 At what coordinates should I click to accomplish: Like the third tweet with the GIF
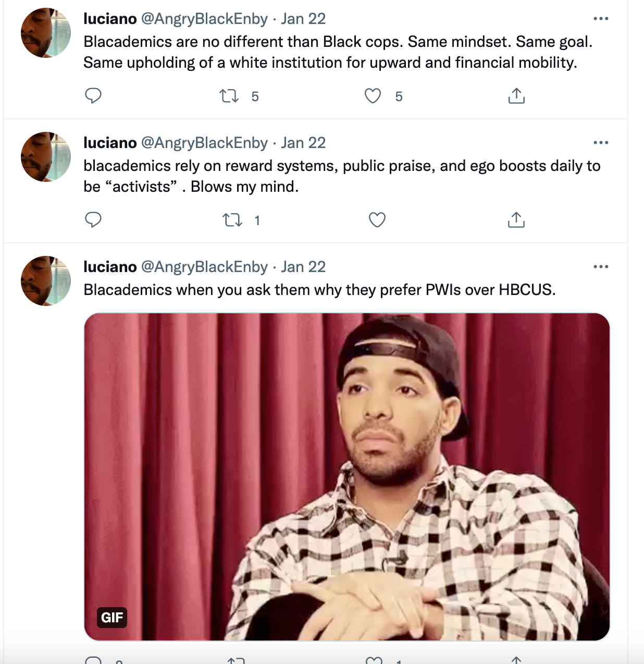coord(374,660)
